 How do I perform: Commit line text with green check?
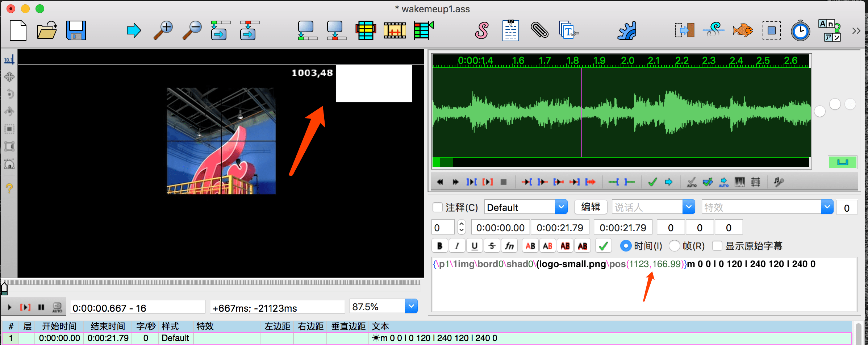click(x=604, y=246)
